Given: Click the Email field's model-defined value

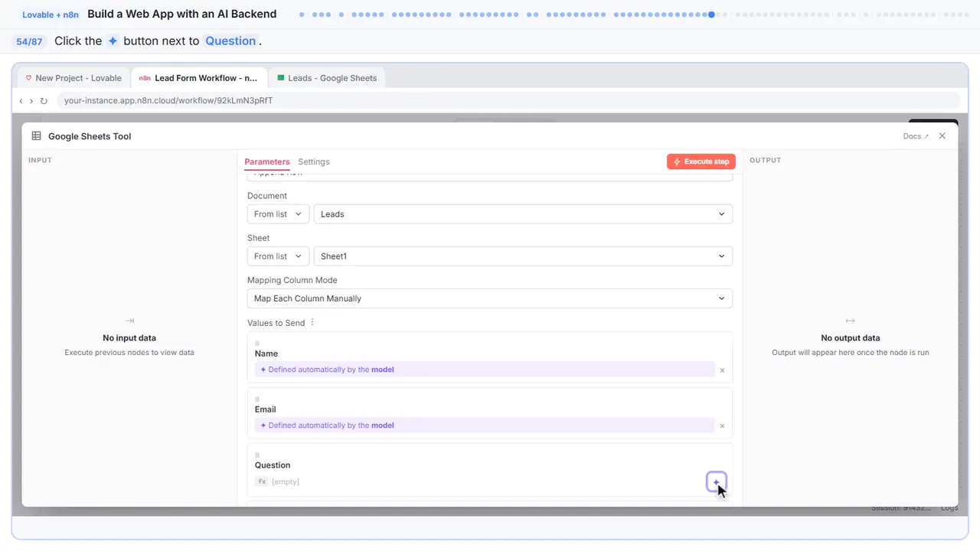Looking at the screenshot, I should tap(485, 425).
